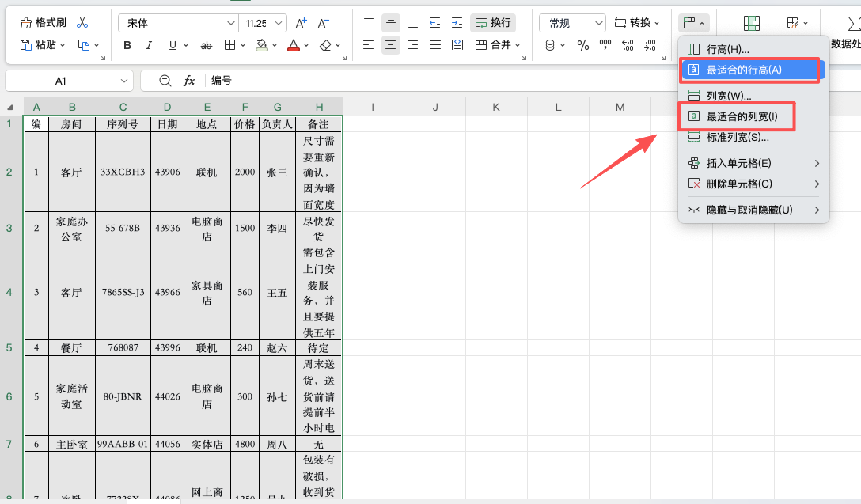Click the select-all corner triangle
861x504 pixels.
point(9,107)
